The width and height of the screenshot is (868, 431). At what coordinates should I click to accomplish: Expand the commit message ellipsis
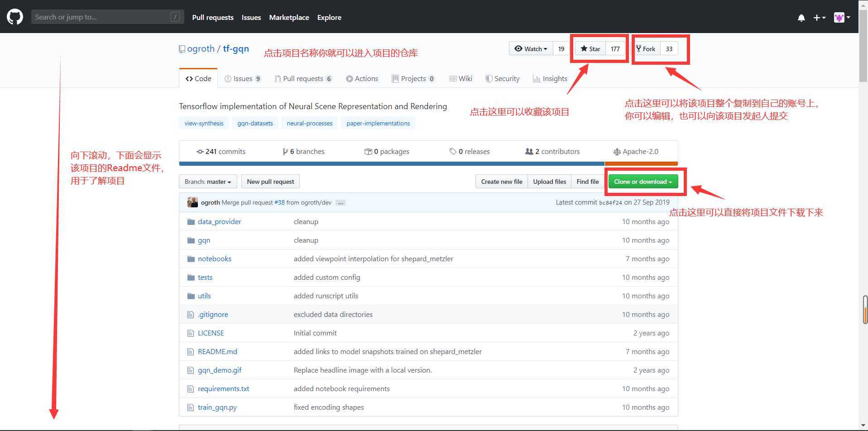click(340, 203)
